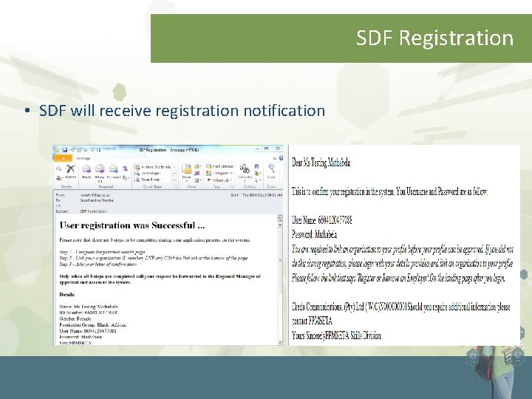Open the Quick Steps dialog launcher

[x=176, y=187]
